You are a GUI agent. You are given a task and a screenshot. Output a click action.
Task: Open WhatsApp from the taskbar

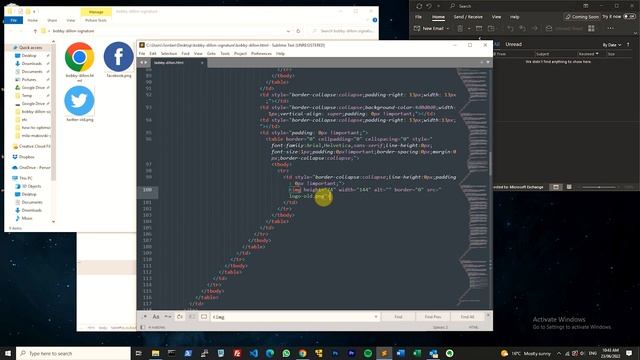tap(286, 353)
